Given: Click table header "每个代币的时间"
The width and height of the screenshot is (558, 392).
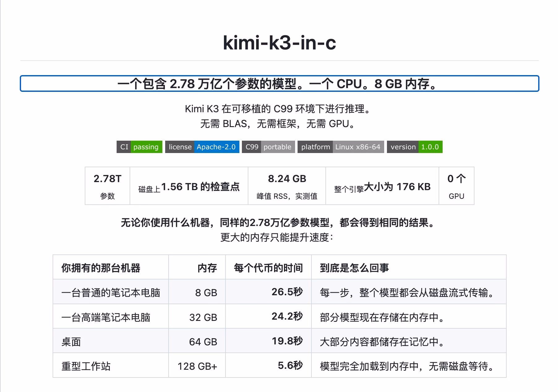Looking at the screenshot, I should 268,268.
